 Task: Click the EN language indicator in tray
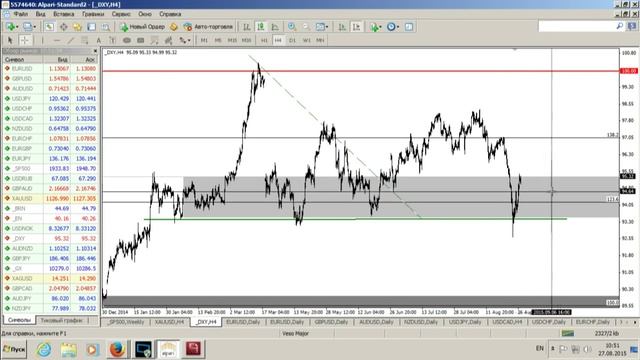[540, 348]
